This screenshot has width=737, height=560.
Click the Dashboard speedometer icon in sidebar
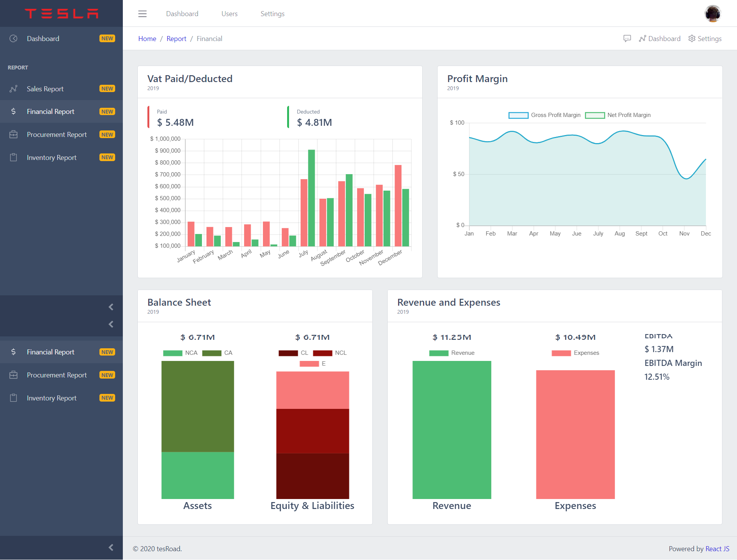tap(13, 38)
